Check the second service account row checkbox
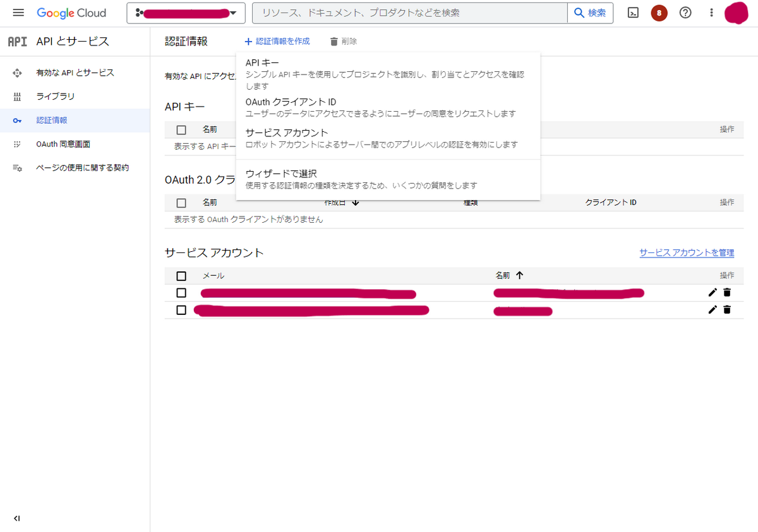The image size is (758, 532). pyautogui.click(x=181, y=310)
